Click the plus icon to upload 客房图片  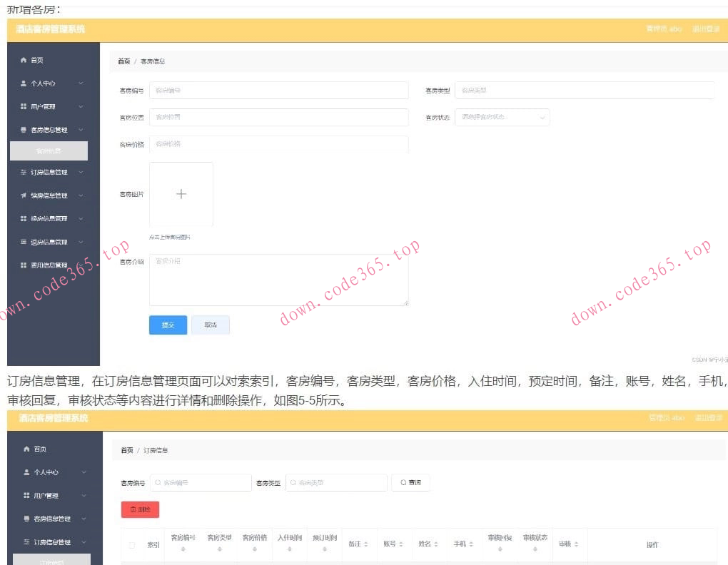click(x=181, y=194)
